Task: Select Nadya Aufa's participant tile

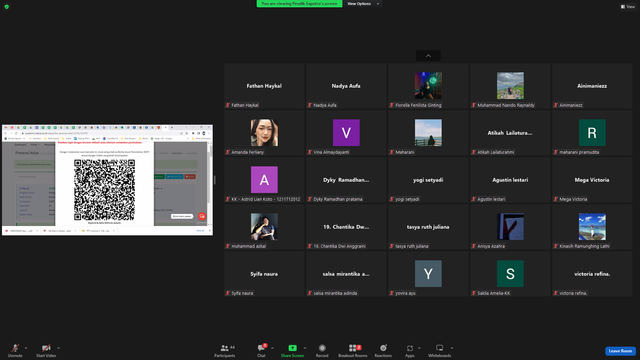Action: tap(346, 86)
